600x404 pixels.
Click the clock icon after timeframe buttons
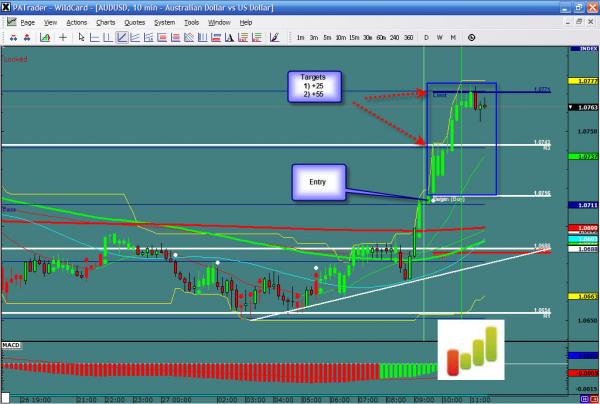click(x=472, y=37)
